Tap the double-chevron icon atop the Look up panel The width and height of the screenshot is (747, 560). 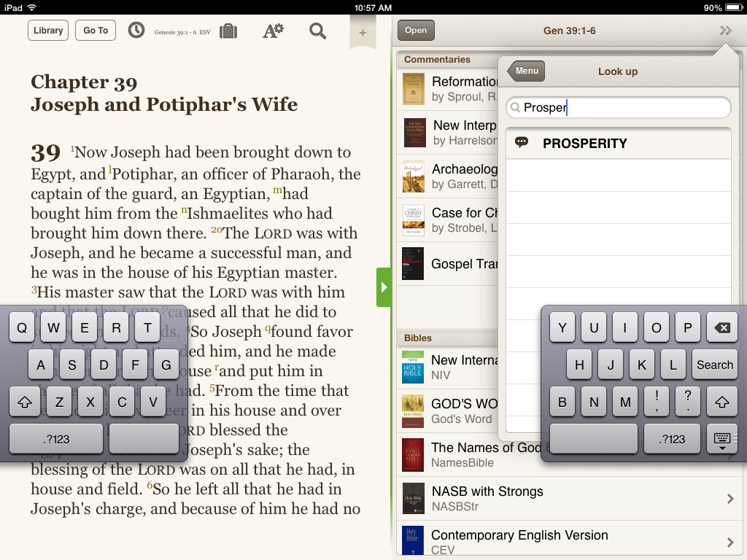click(x=724, y=31)
